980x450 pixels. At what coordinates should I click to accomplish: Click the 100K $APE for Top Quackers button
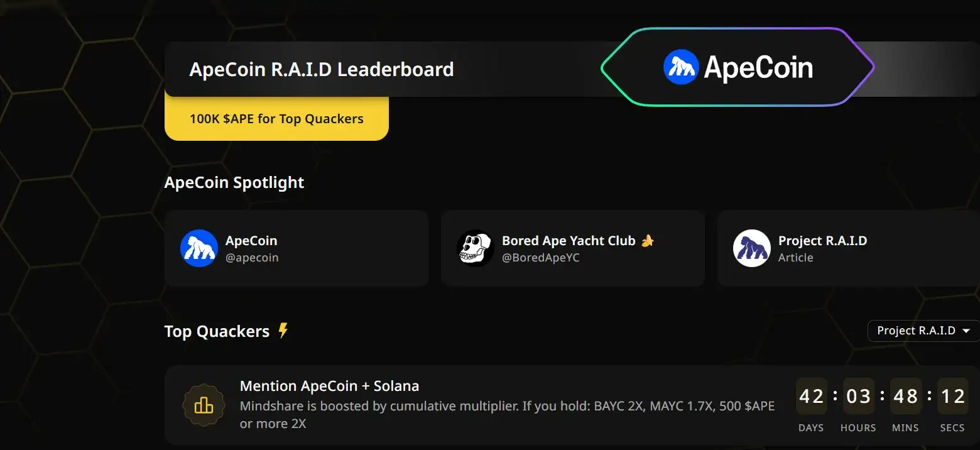(x=276, y=118)
